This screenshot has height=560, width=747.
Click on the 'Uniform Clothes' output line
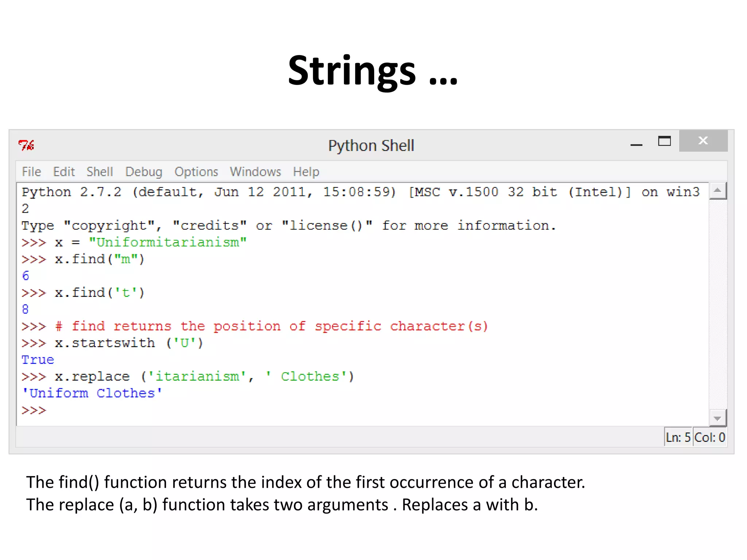pyautogui.click(x=92, y=393)
